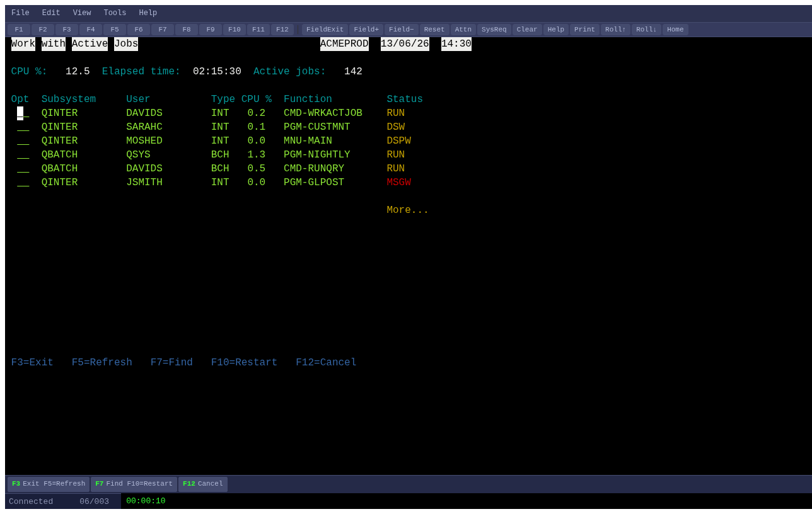This screenshot has height=514, width=812.
Task: Click the F11 keypad toolbar button
Action: pyautogui.click(x=258, y=30)
